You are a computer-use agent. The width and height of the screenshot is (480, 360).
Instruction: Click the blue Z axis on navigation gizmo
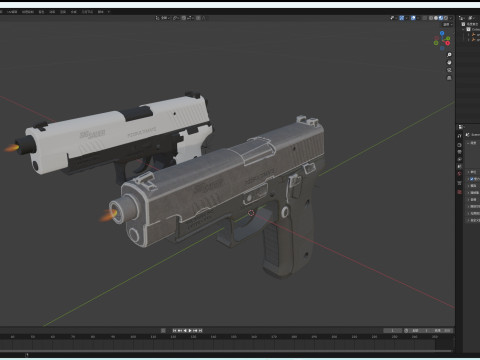[442, 33]
